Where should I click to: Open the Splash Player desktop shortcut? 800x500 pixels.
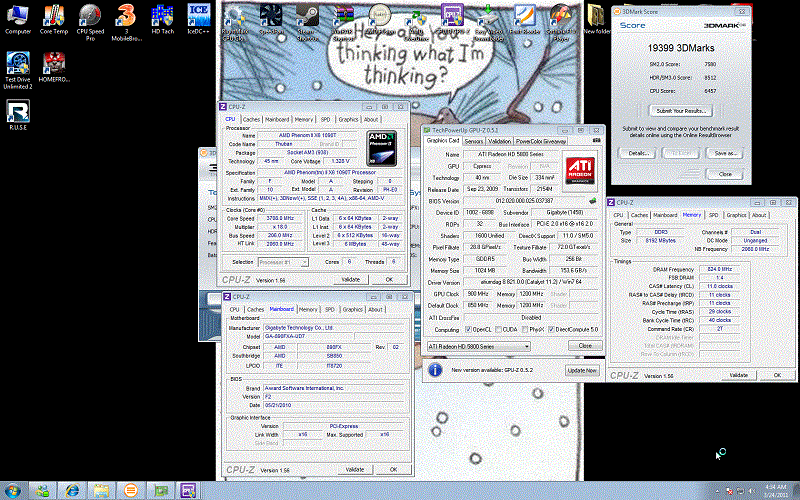(561, 22)
